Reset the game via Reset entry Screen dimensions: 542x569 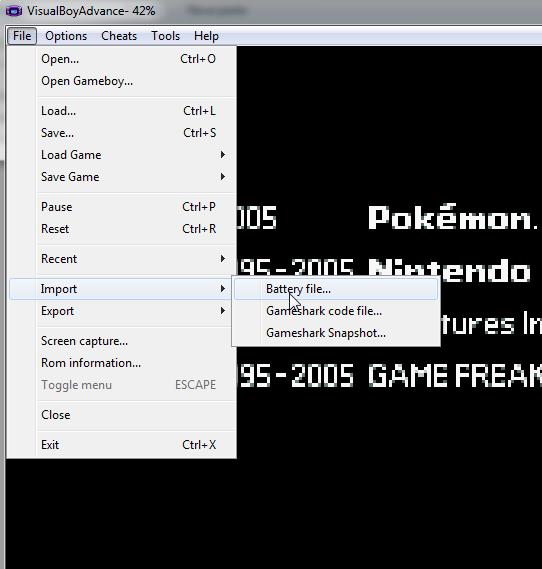click(122, 229)
